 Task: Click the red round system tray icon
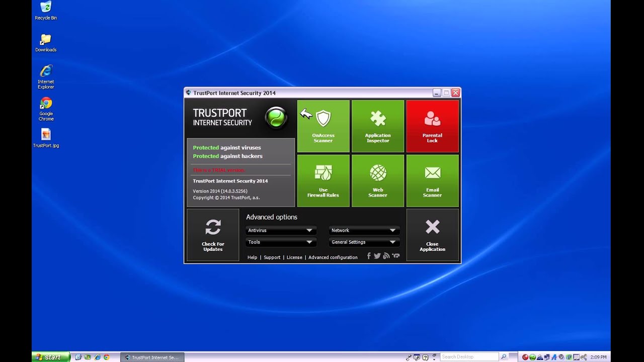click(525, 357)
